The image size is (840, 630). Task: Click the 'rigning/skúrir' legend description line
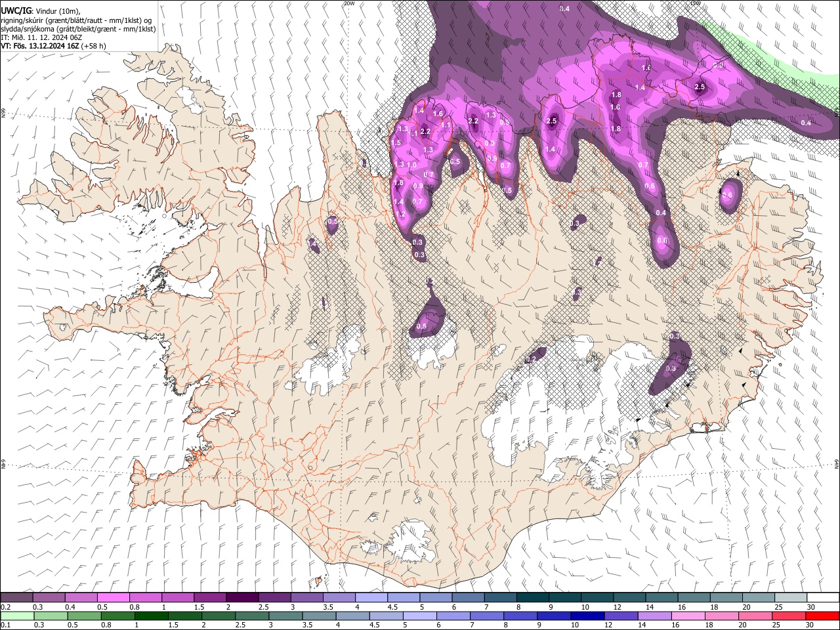77,20
